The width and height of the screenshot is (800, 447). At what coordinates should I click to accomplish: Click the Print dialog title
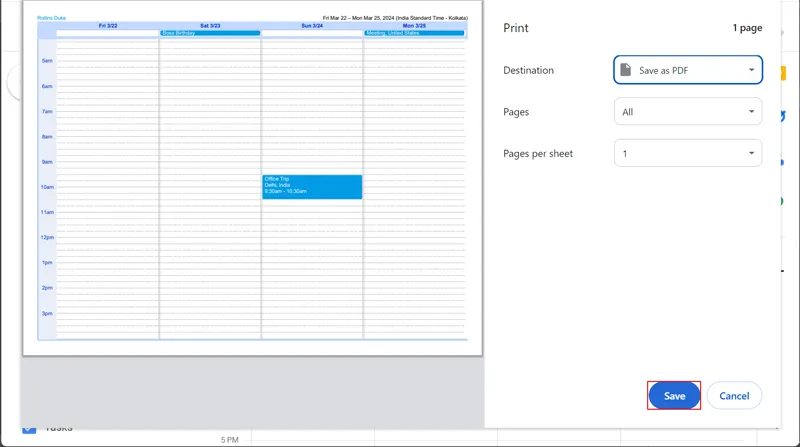pos(516,28)
